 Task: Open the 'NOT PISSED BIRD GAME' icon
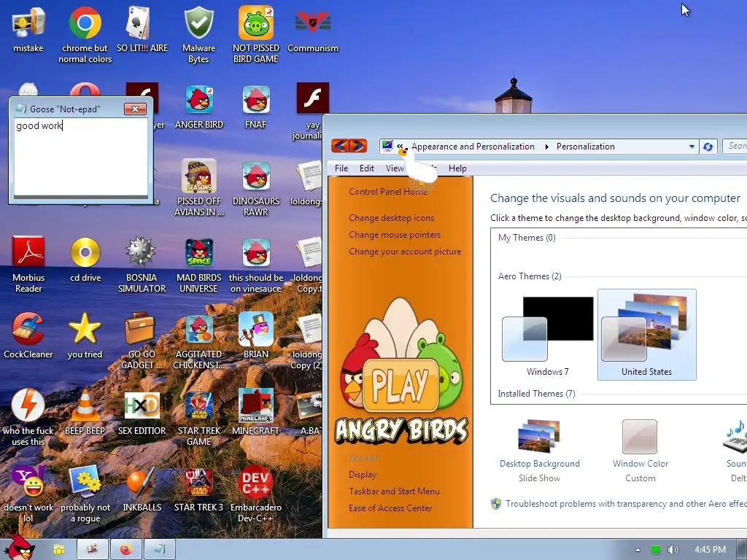(256, 34)
